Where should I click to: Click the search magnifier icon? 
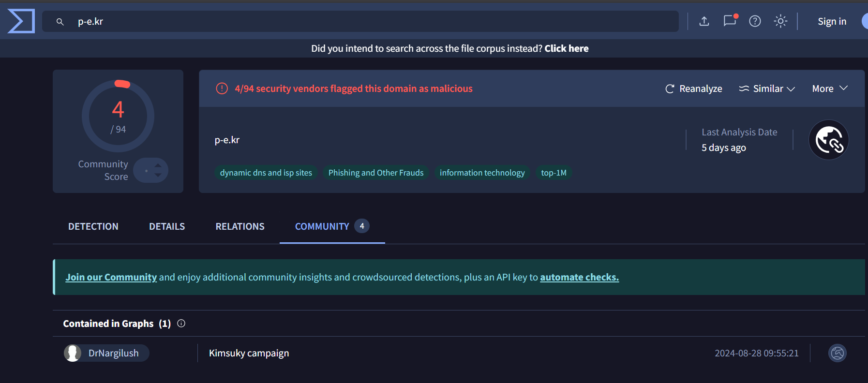[60, 22]
